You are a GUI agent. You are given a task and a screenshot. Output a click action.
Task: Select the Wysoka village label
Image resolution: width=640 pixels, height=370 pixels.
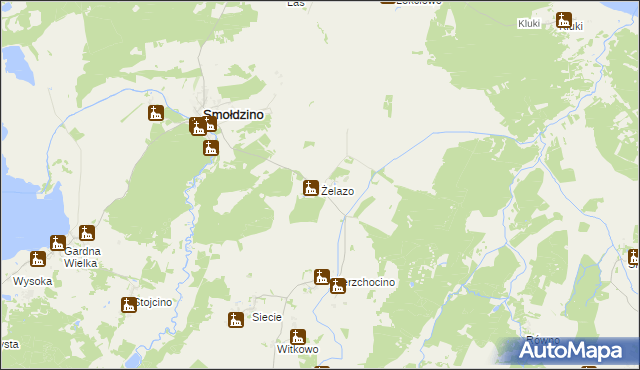33,281
